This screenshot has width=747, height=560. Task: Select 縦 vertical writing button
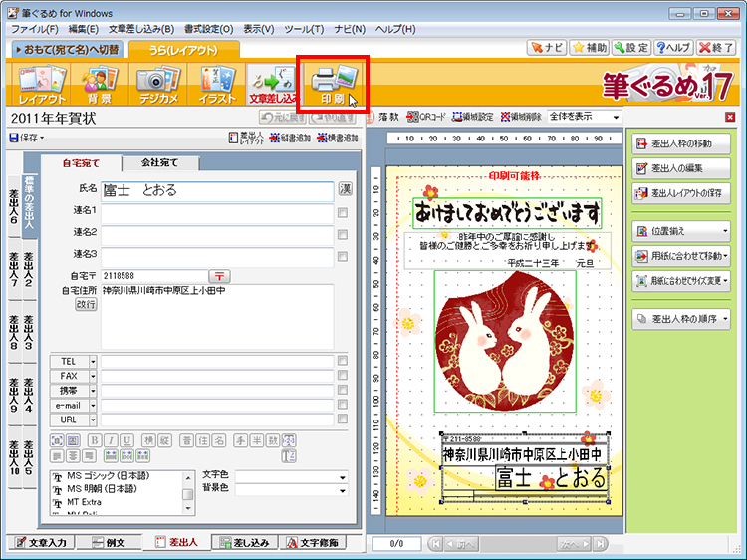[x=164, y=440]
